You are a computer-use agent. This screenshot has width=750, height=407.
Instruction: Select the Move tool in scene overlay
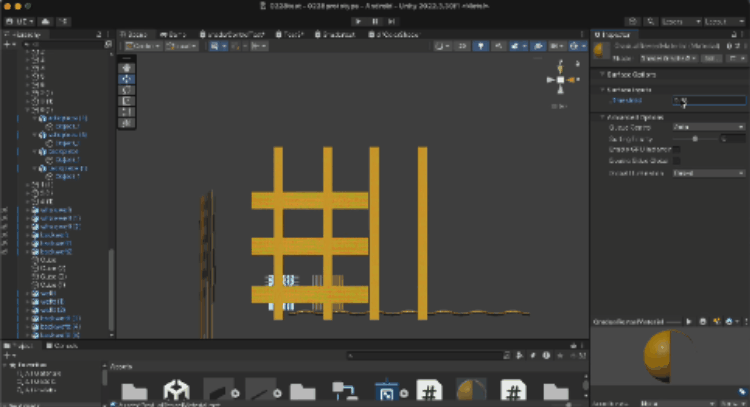tap(127, 79)
